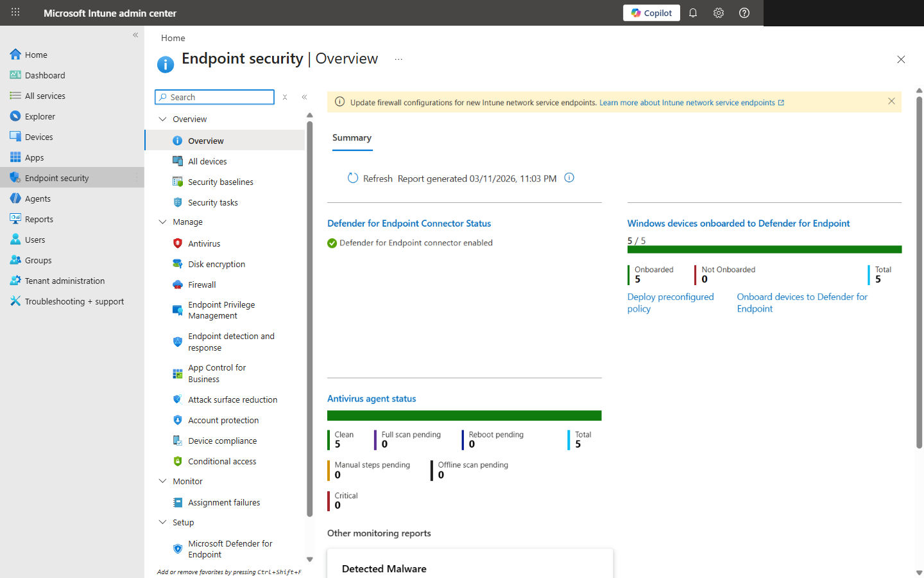924x578 pixels.
Task: Collapse the Overview section
Action: [x=162, y=119]
